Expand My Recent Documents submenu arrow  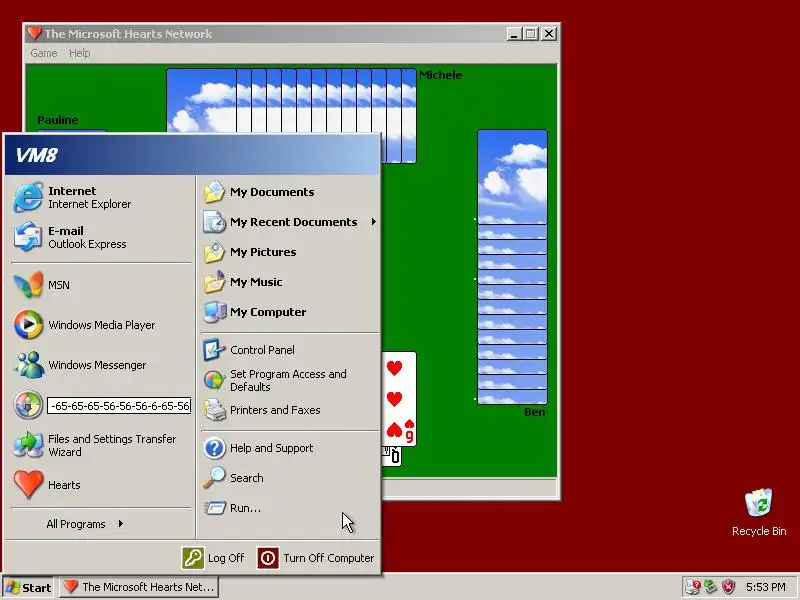coord(374,222)
